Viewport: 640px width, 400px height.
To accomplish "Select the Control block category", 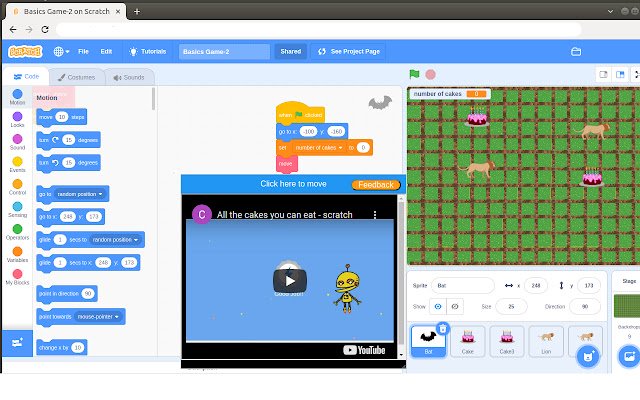I will coord(17,187).
